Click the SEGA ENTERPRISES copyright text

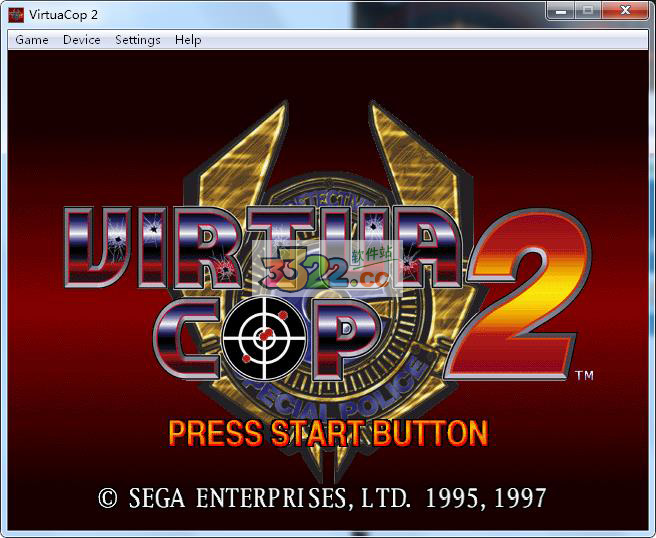[x=322, y=498]
